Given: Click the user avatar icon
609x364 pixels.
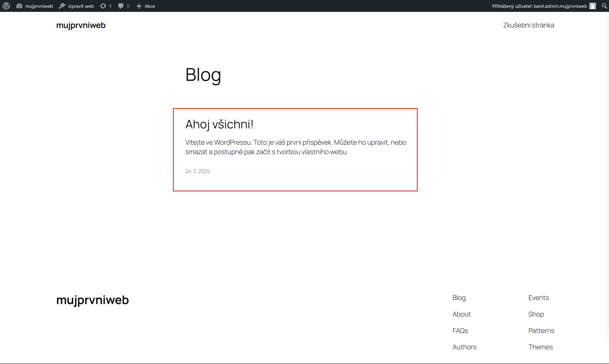Looking at the screenshot, I should tap(593, 6).
